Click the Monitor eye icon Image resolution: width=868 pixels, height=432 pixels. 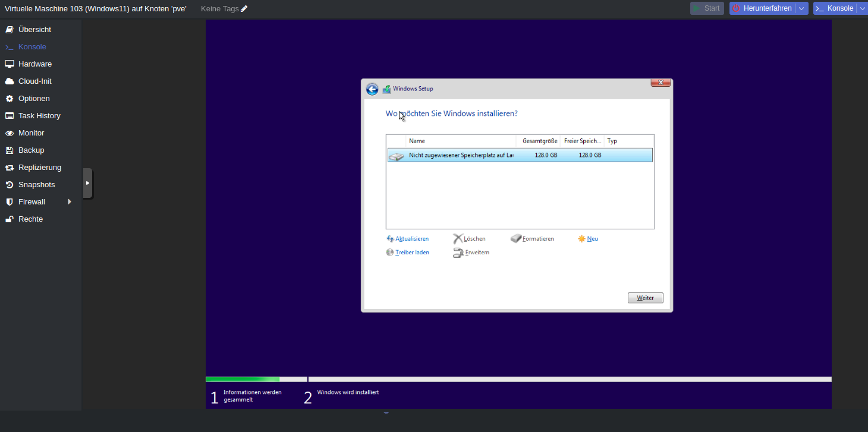tap(10, 133)
